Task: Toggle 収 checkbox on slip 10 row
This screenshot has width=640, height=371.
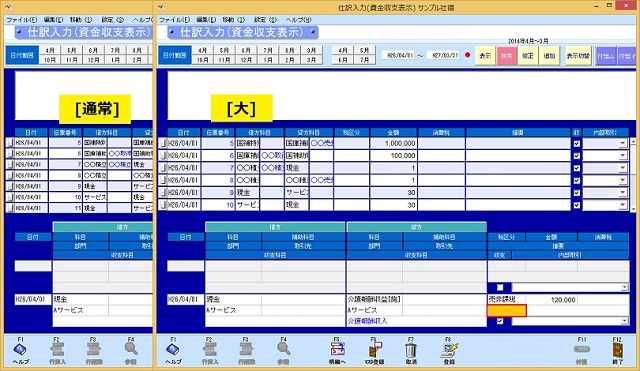Action: click(x=576, y=205)
